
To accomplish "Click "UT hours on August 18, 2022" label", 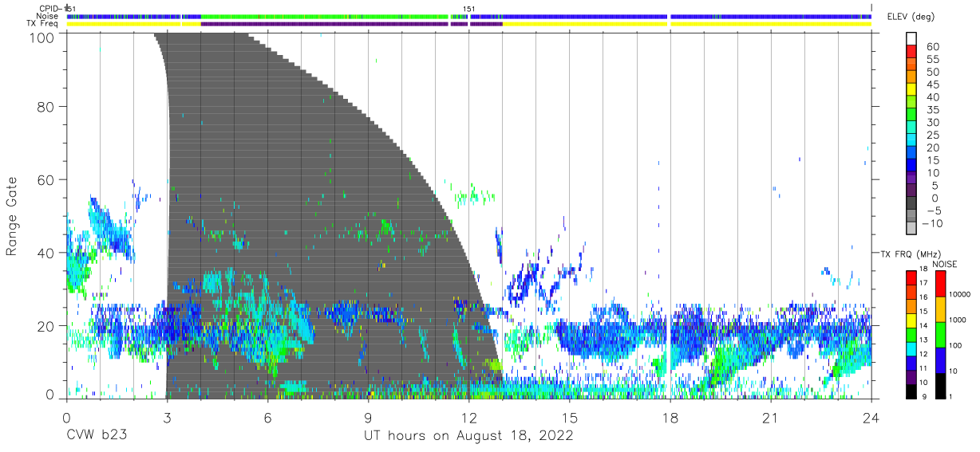I will click(x=468, y=435).
